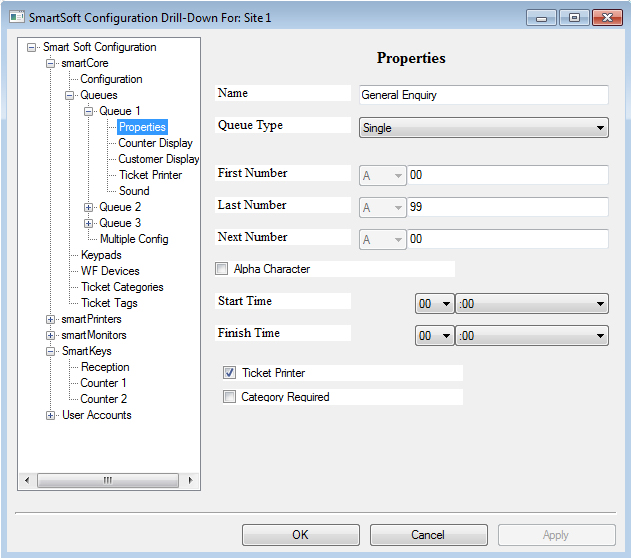Select Ticket Tags tree item
The height and width of the screenshot is (558, 631).
109,303
